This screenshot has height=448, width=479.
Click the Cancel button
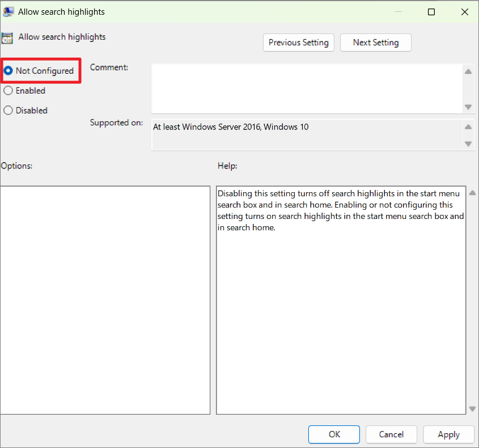tap(391, 434)
